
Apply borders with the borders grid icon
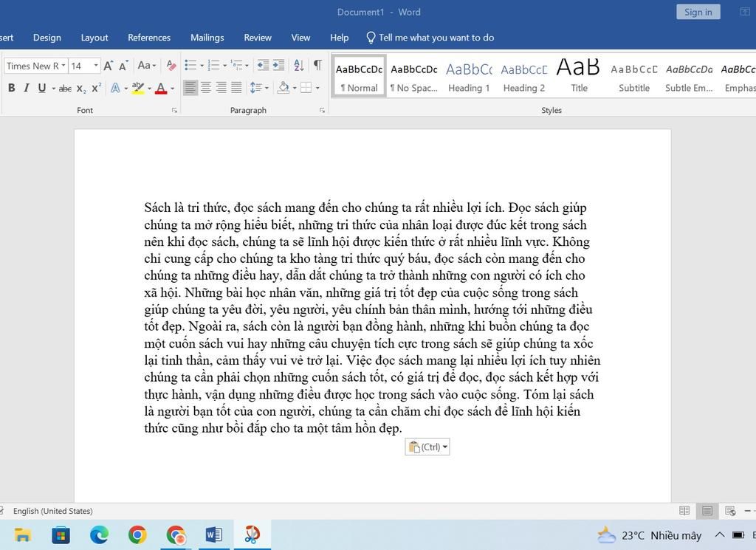tap(306, 88)
